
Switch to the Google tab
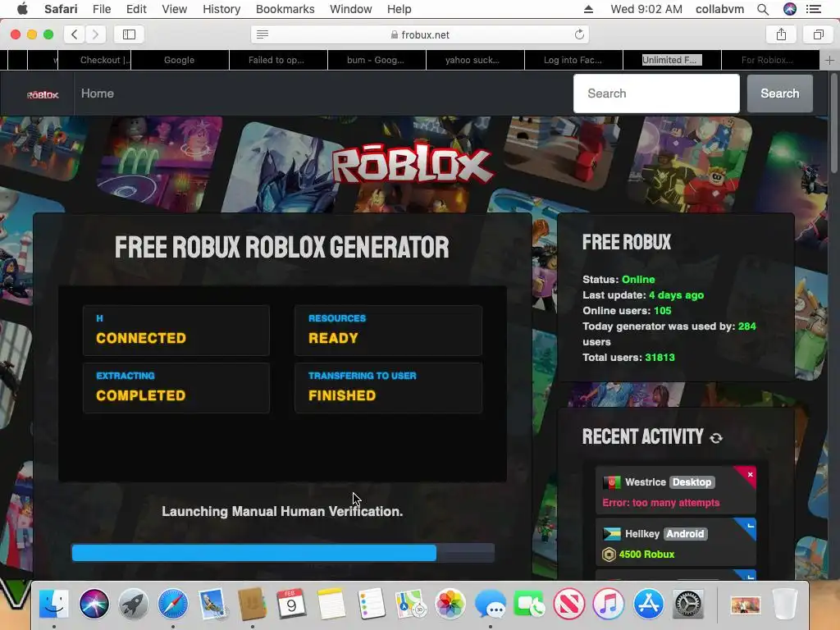coord(180,60)
